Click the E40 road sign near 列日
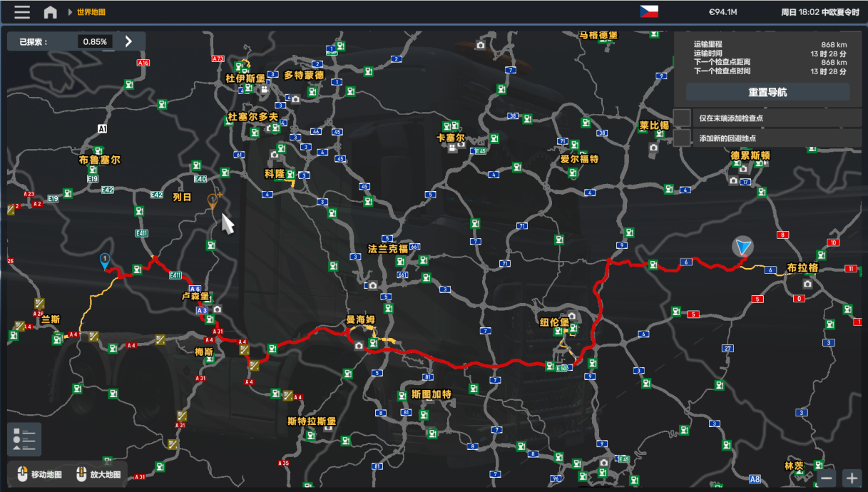This screenshot has height=492, width=868. [x=200, y=179]
